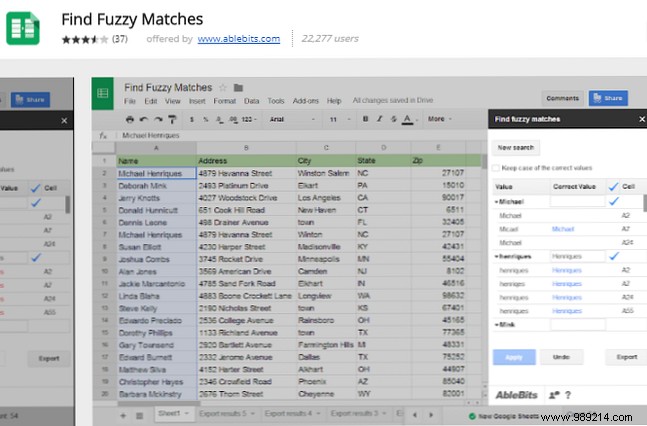Click the AbleBits contact/people icon
Screen dimensions: 647x426
554,395
